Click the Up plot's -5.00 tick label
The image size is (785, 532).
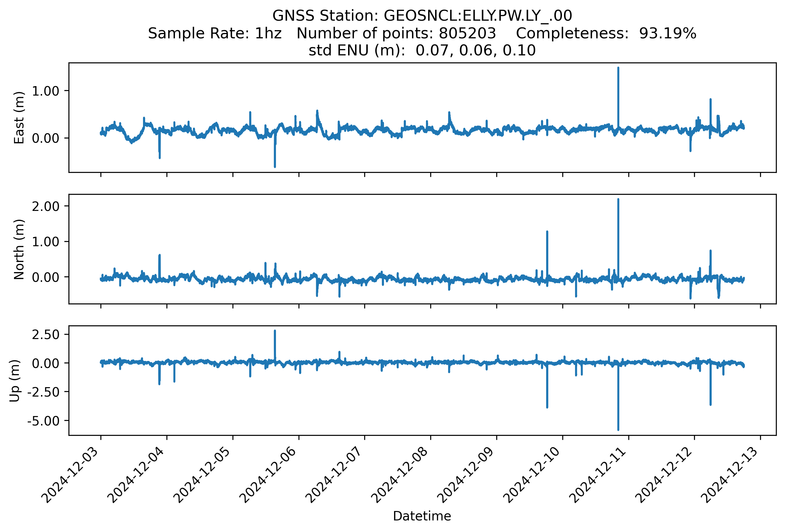point(44,421)
